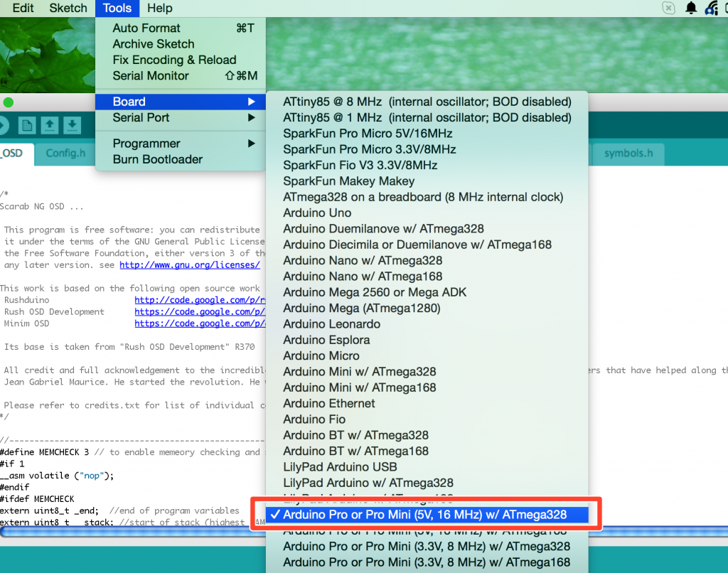Open the notification bell in menu bar

690,8
